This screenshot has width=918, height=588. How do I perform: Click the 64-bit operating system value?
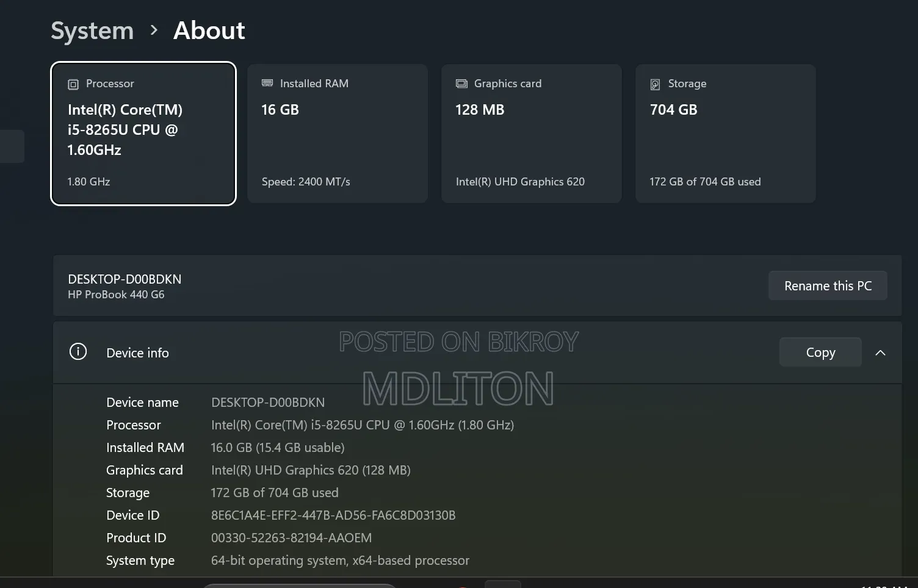tap(340, 561)
